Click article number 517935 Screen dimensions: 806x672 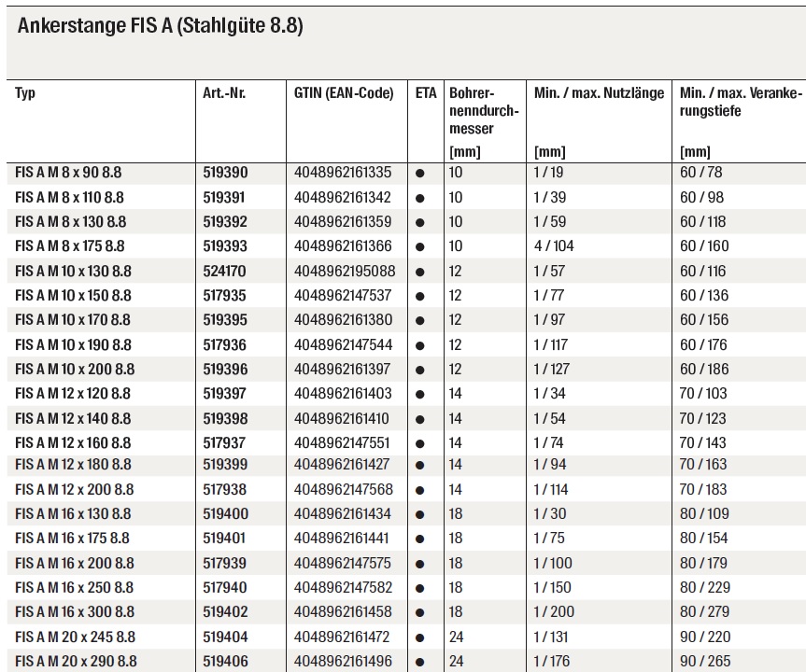pyautogui.click(x=224, y=296)
